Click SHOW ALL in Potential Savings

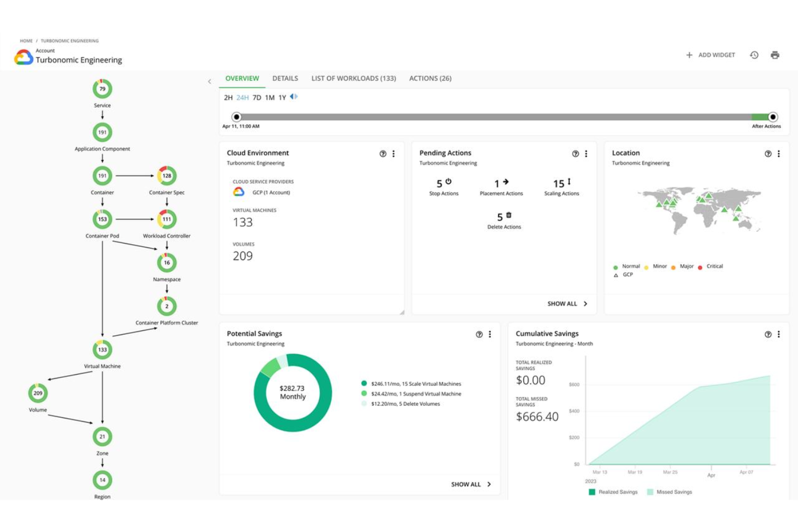click(466, 484)
